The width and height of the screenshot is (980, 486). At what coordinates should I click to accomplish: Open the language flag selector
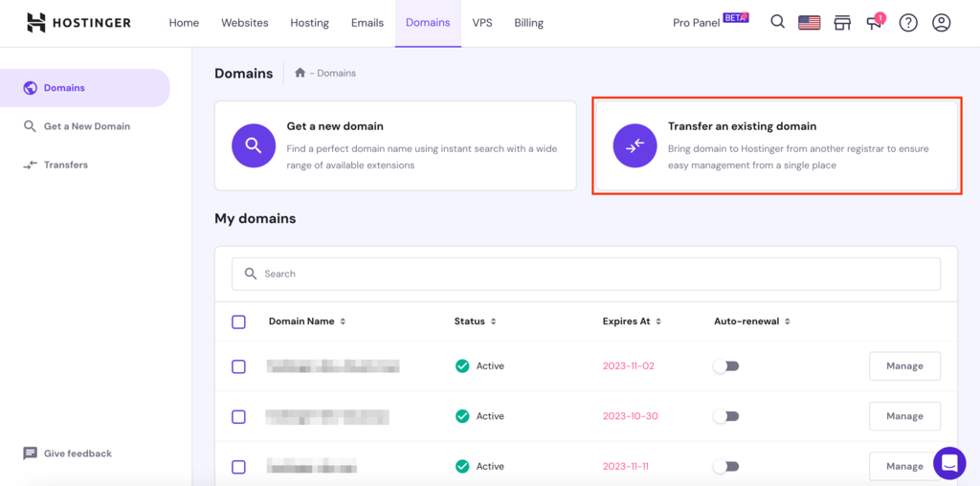[810, 23]
